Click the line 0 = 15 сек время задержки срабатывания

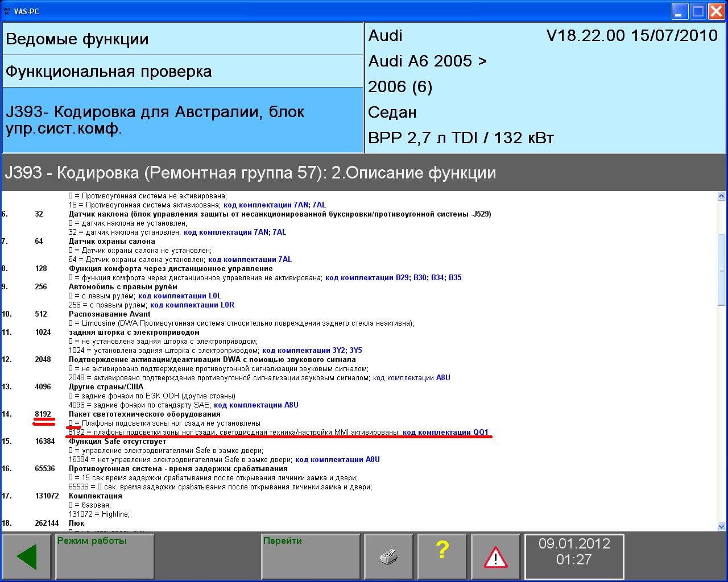[x=213, y=478]
